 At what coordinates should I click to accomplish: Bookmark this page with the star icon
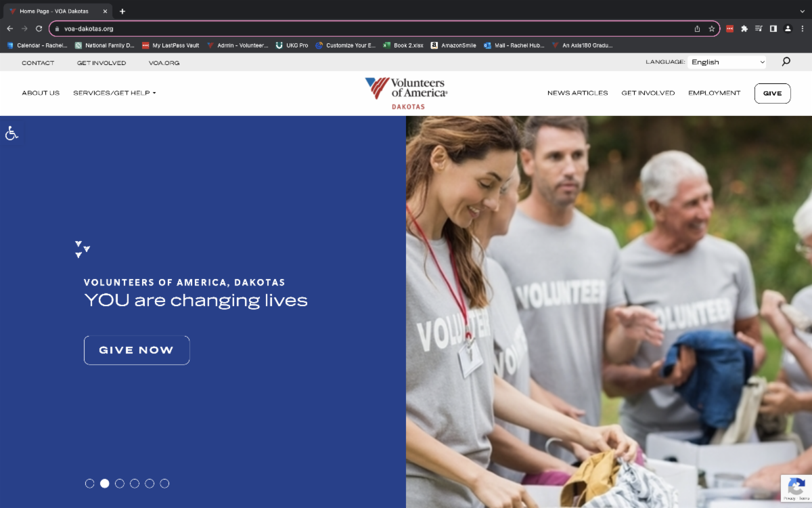[712, 28]
